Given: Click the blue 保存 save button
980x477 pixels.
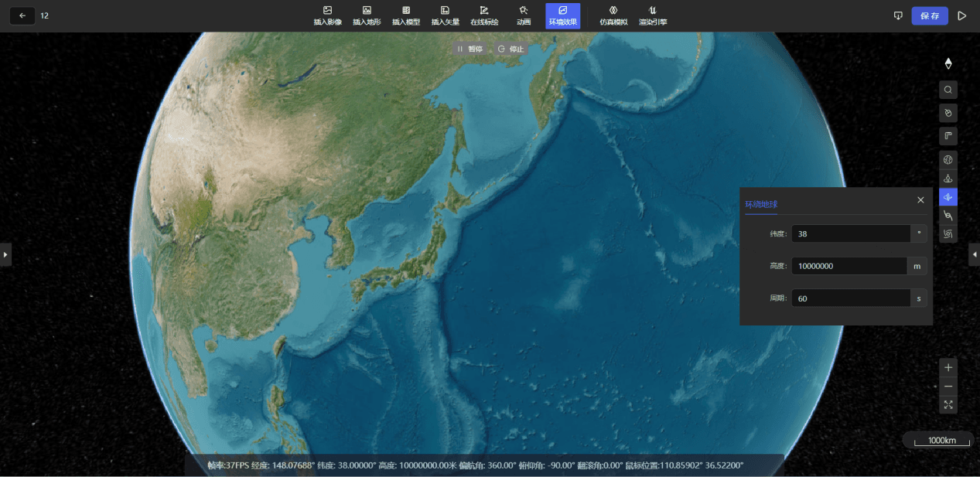Looking at the screenshot, I should pyautogui.click(x=929, y=15).
